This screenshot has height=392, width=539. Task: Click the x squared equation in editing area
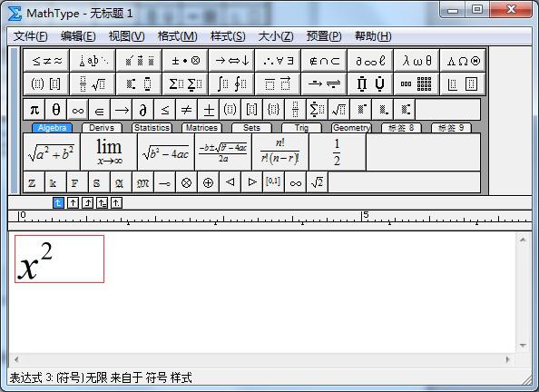click(60, 259)
